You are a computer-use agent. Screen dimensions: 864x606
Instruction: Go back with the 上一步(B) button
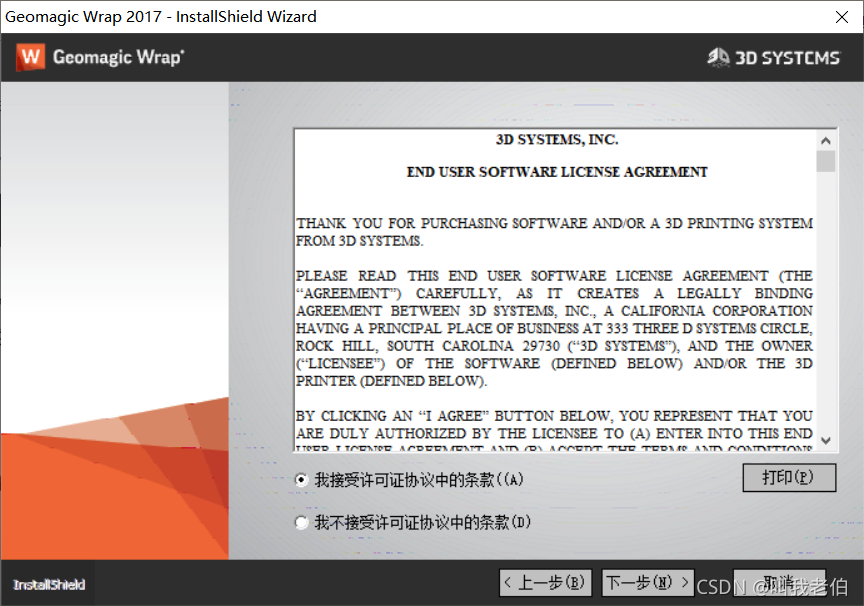pyautogui.click(x=546, y=583)
